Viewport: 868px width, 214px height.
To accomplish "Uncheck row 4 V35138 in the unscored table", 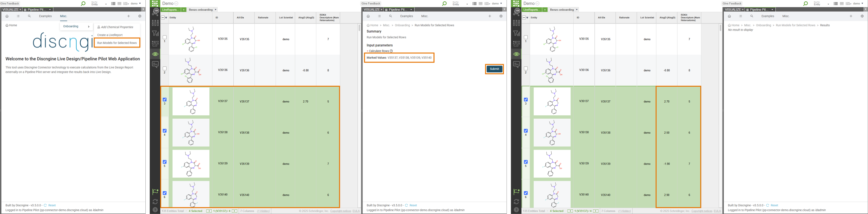I will tap(165, 131).
